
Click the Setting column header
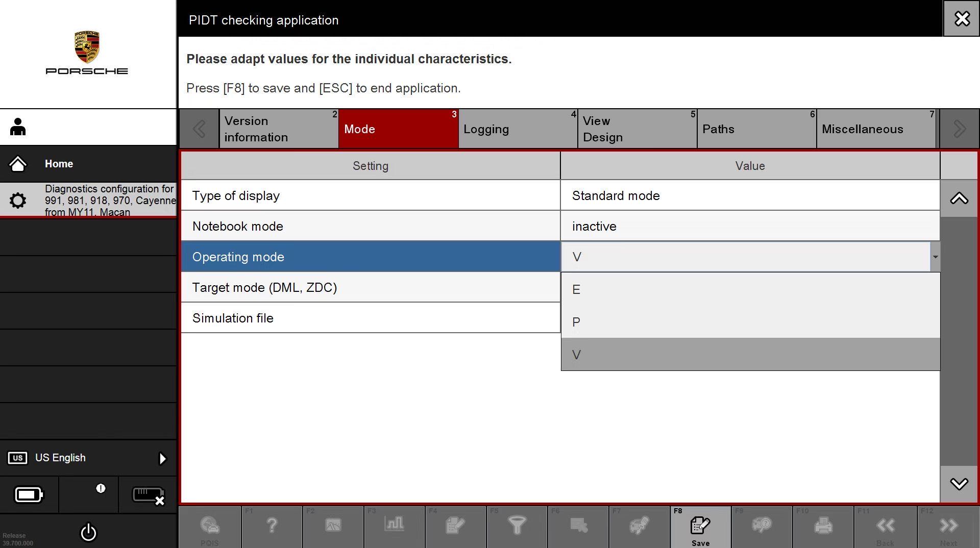point(371,166)
